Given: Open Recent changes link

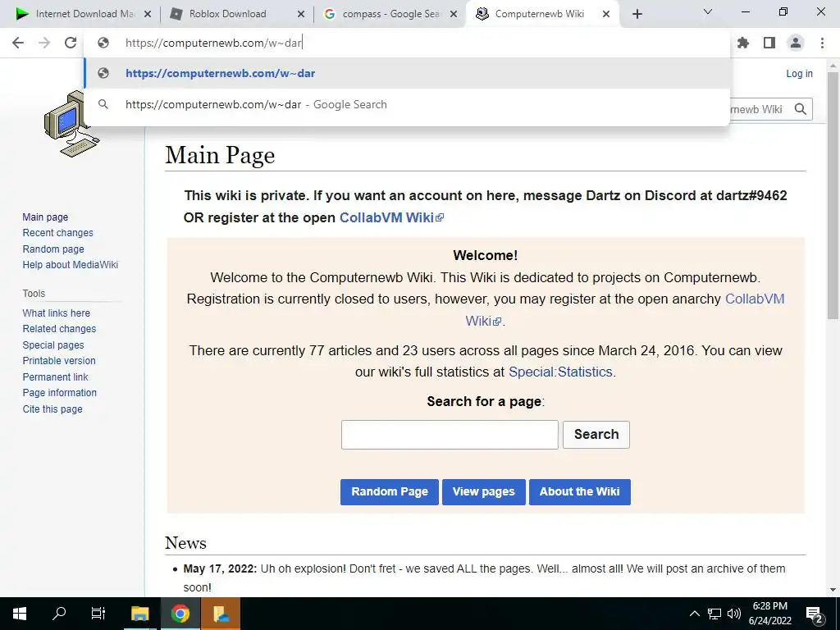Looking at the screenshot, I should click(58, 233).
